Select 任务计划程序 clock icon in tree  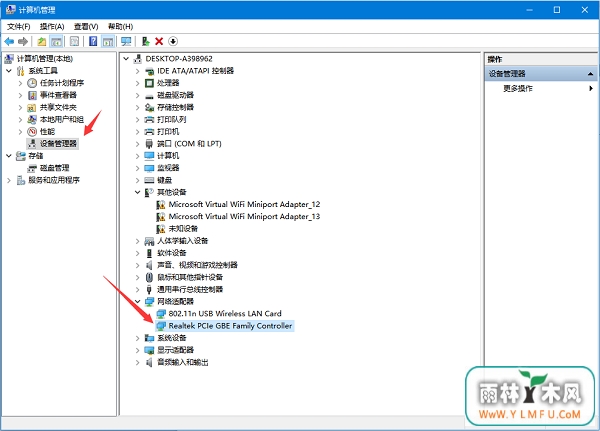coord(32,83)
